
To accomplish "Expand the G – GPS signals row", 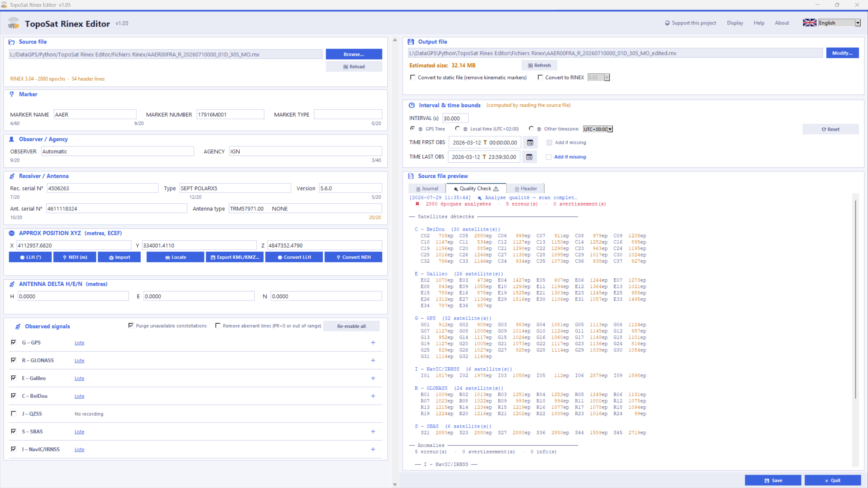I will click(x=373, y=343).
